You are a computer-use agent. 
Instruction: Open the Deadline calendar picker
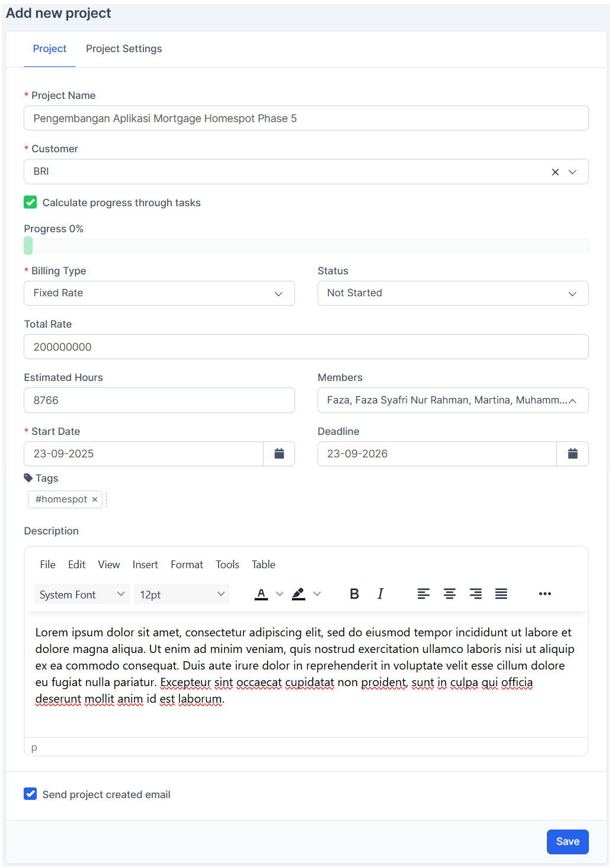click(572, 454)
